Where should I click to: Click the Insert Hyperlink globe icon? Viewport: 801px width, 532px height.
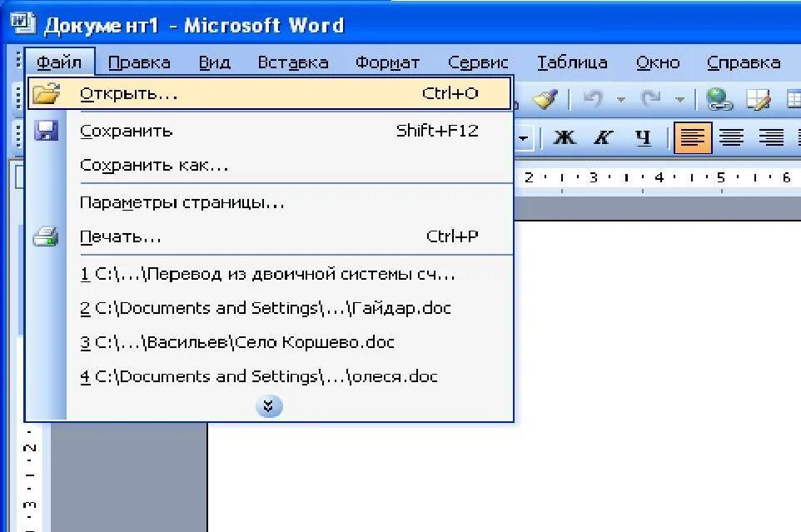click(x=719, y=98)
